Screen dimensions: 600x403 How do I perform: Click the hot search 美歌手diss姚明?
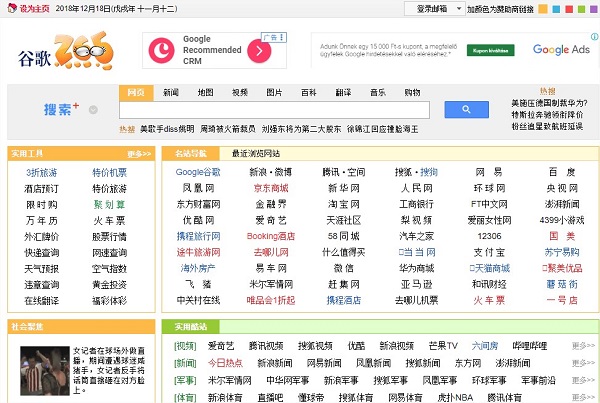(x=167, y=129)
